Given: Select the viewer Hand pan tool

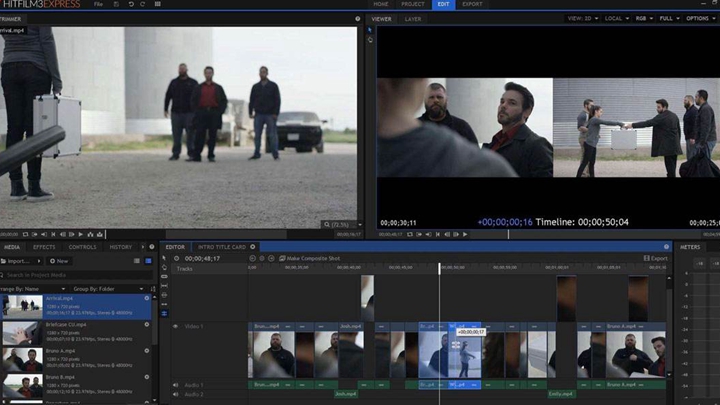Looking at the screenshot, I should click(x=370, y=40).
